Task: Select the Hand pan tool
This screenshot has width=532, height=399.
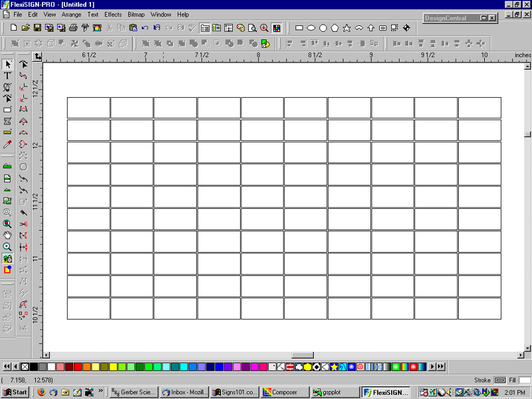Action: tap(7, 235)
